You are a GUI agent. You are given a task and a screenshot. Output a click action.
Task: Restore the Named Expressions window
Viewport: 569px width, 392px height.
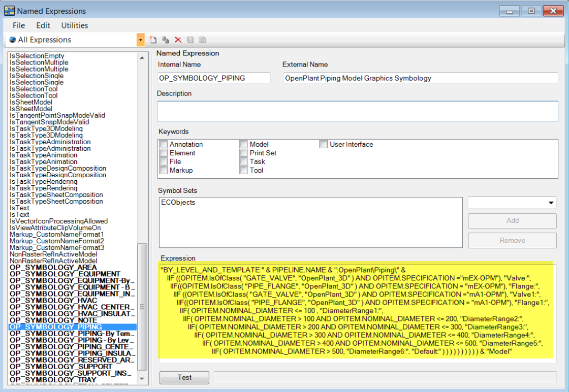pyautogui.click(x=531, y=11)
